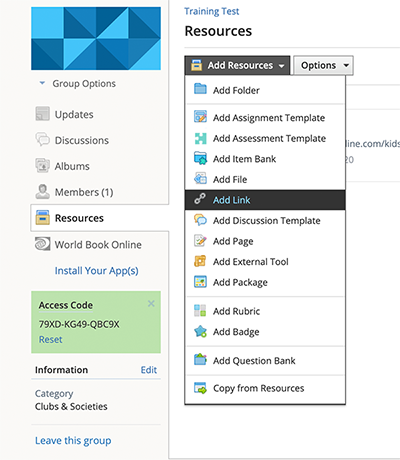Click the Add Page icon
This screenshot has height=460, width=400.
[200, 240]
